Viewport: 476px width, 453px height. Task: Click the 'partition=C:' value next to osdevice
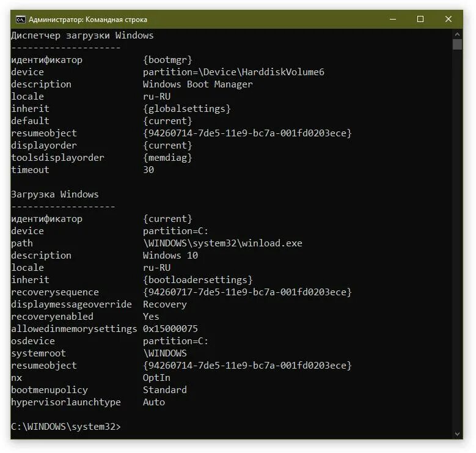click(176, 341)
